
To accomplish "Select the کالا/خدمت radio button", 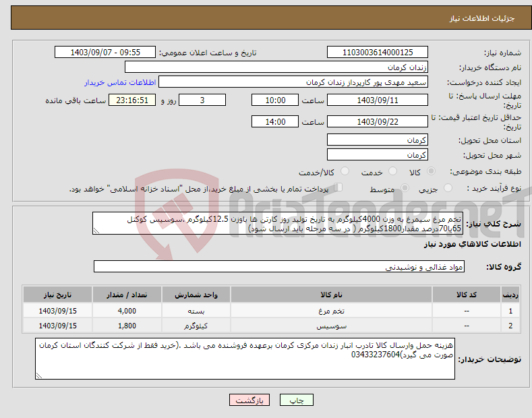I will click(345, 171).
